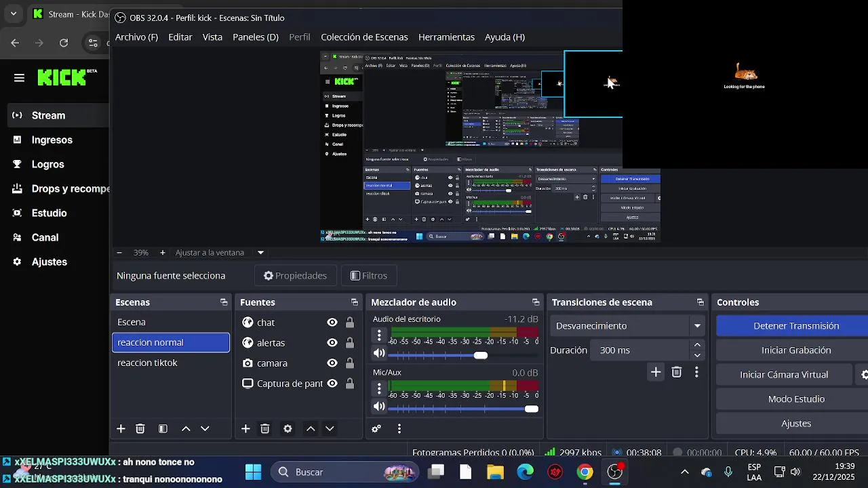This screenshot has width=868, height=488.
Task: Mute Mic/Aux speaker
Action: coord(379,407)
